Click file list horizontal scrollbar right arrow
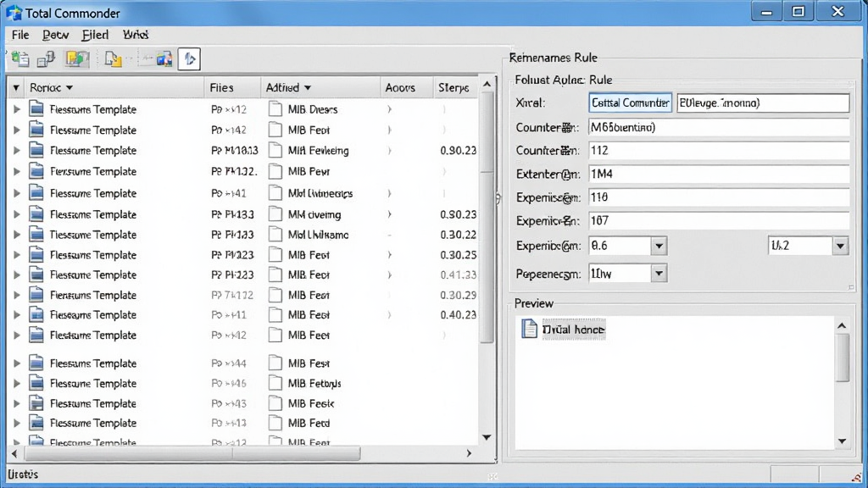868x488 pixels. click(x=468, y=453)
